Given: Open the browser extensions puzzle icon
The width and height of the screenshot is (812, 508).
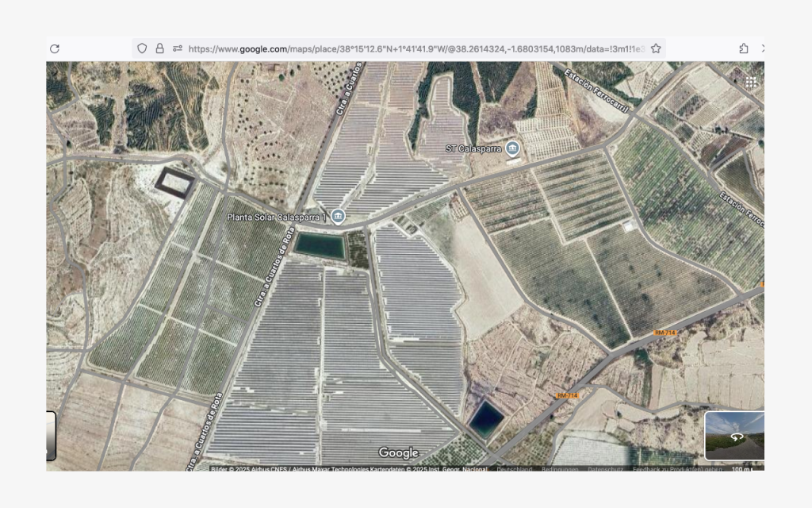Looking at the screenshot, I should pyautogui.click(x=743, y=48).
